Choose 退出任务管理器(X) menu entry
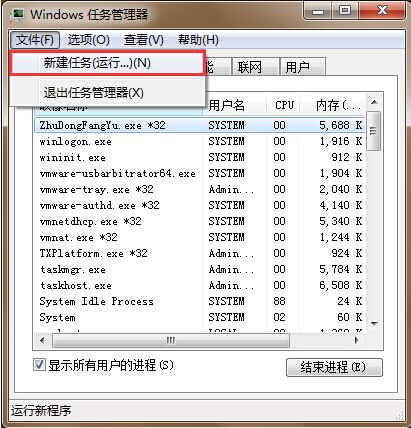 tap(106, 92)
